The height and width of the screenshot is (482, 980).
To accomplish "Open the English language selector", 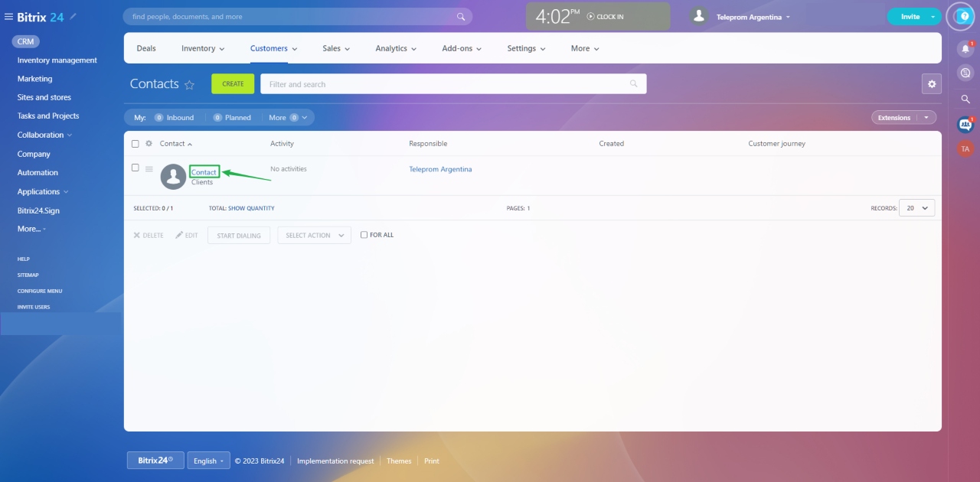I will click(x=208, y=461).
